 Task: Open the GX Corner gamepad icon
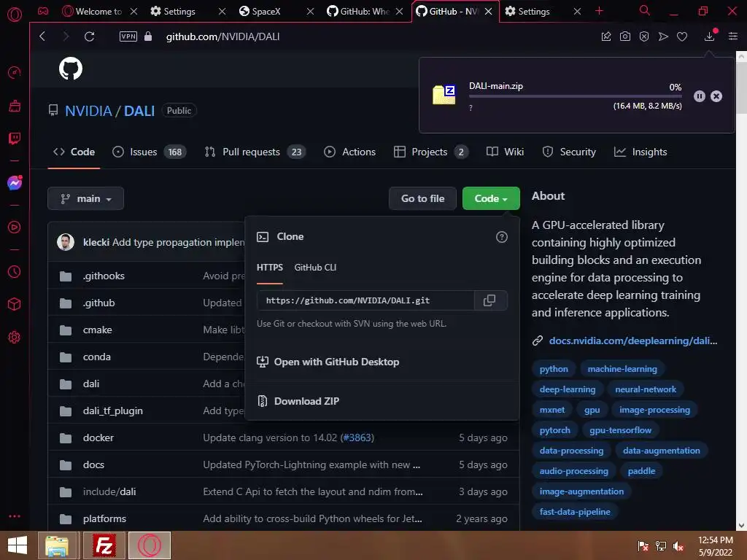point(43,11)
